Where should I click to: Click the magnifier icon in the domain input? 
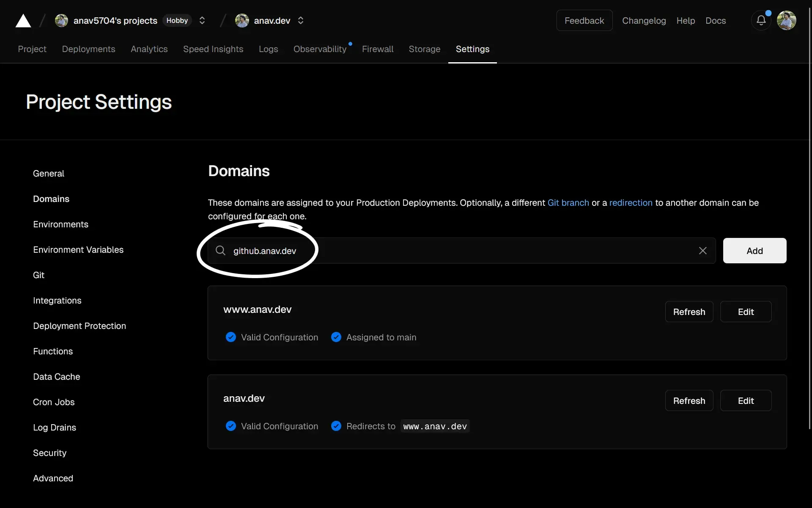tap(220, 251)
